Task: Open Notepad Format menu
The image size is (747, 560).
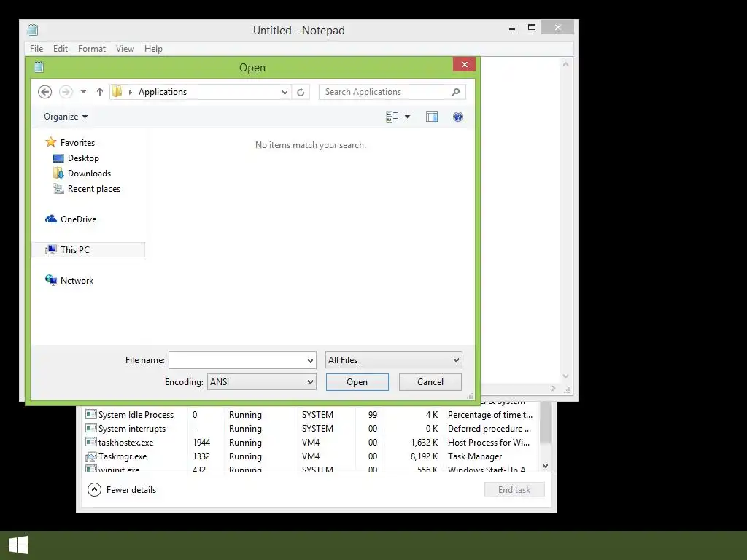Action: (x=92, y=49)
